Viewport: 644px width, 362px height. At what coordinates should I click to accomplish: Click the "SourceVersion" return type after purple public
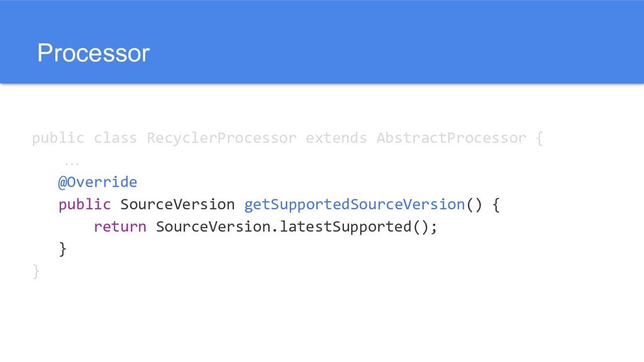177,204
